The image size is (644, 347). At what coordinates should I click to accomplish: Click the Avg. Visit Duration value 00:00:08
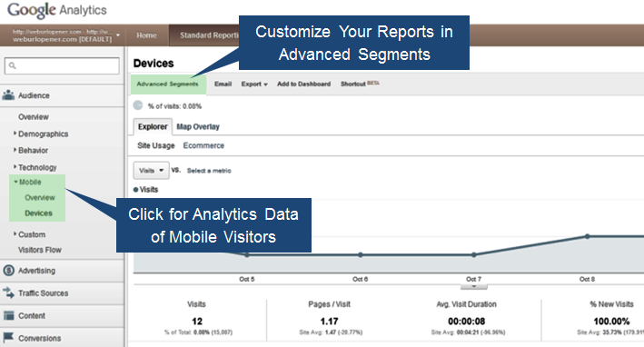pyautogui.click(x=467, y=322)
